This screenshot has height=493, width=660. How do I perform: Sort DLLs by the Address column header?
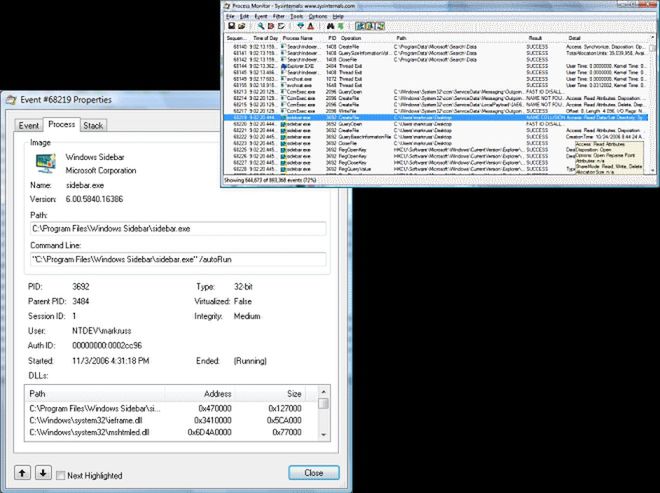[x=199, y=394]
